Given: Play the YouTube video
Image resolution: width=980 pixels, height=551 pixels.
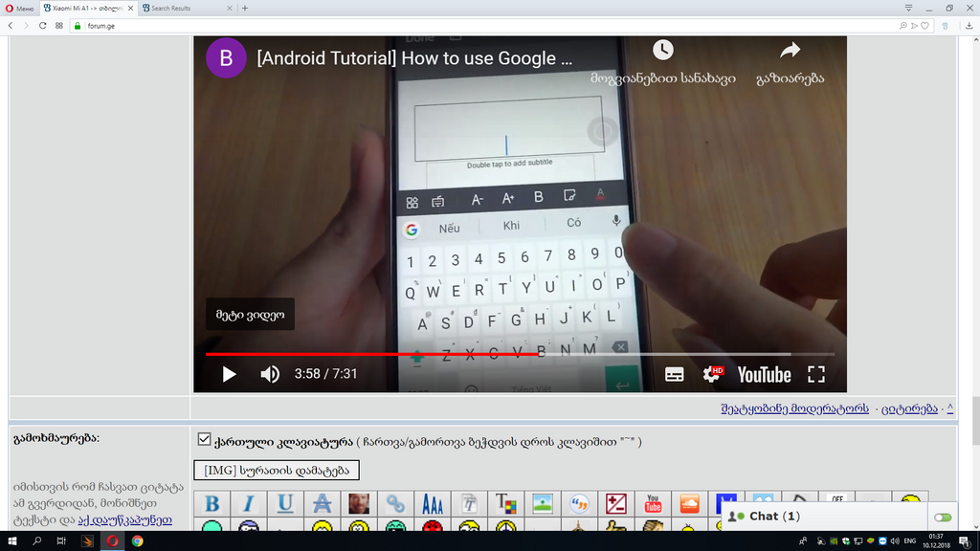Looking at the screenshot, I should 230,374.
